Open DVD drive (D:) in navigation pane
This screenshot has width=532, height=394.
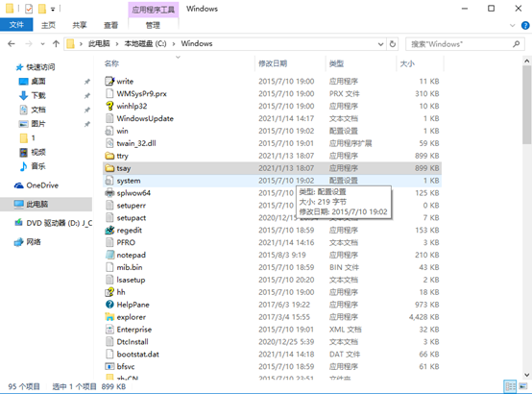tap(53, 223)
